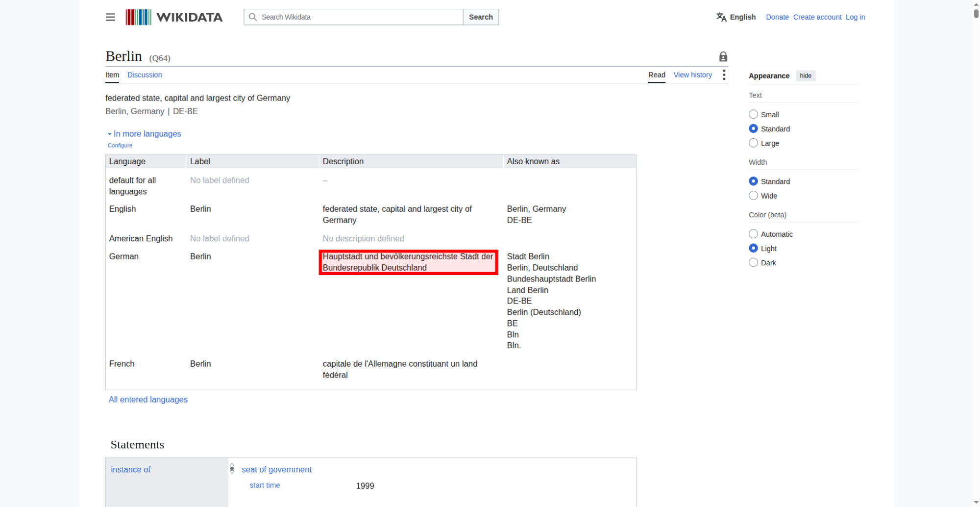Image resolution: width=980 pixels, height=507 pixels.
Task: Select Light color mode
Action: click(x=753, y=248)
